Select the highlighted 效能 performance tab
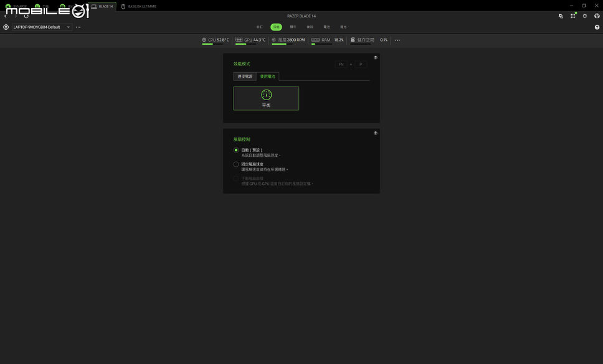 [x=276, y=27]
